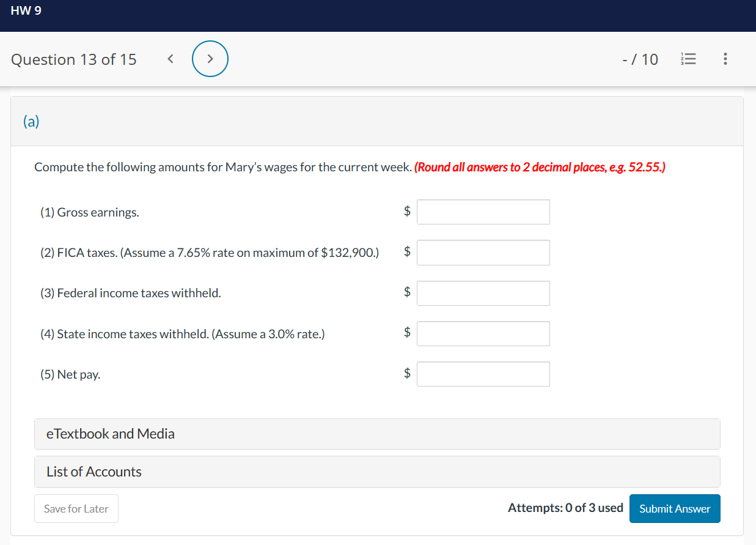The width and height of the screenshot is (756, 545).
Task: Click the '(2) FICA taxes' label text
Action: pos(210,253)
